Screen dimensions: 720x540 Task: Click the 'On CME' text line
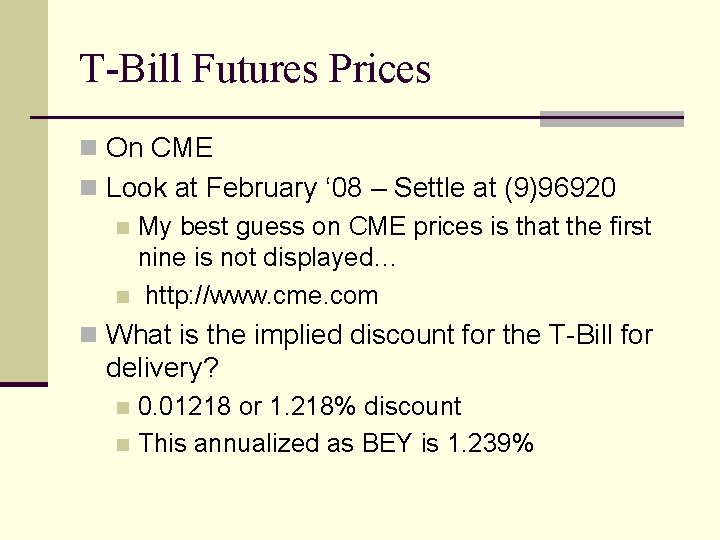click(159, 149)
